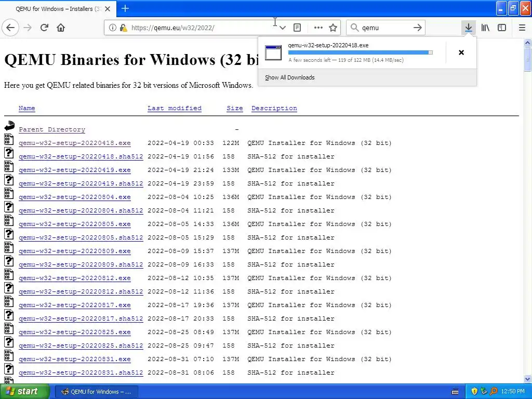Click the downloading exe file icon
532x399 pixels.
273,52
